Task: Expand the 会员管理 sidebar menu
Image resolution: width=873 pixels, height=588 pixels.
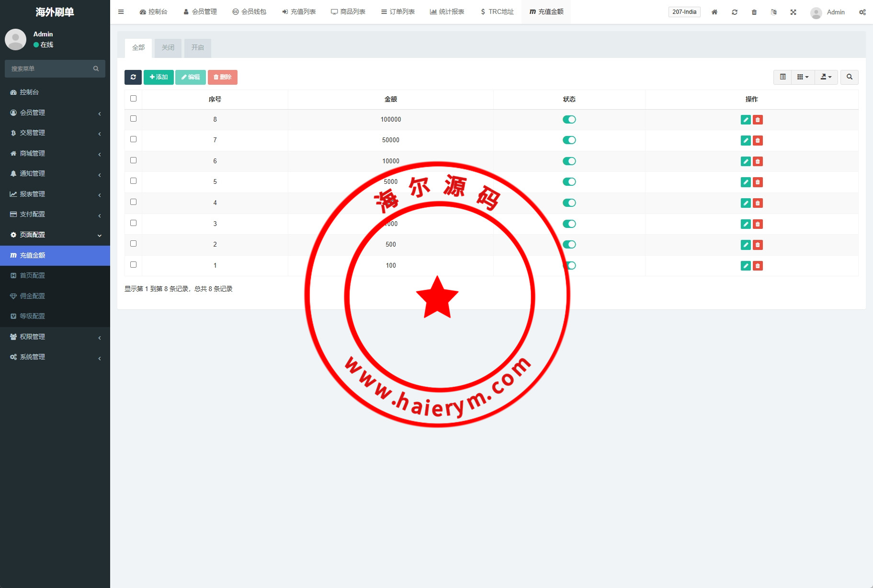Action: [55, 113]
